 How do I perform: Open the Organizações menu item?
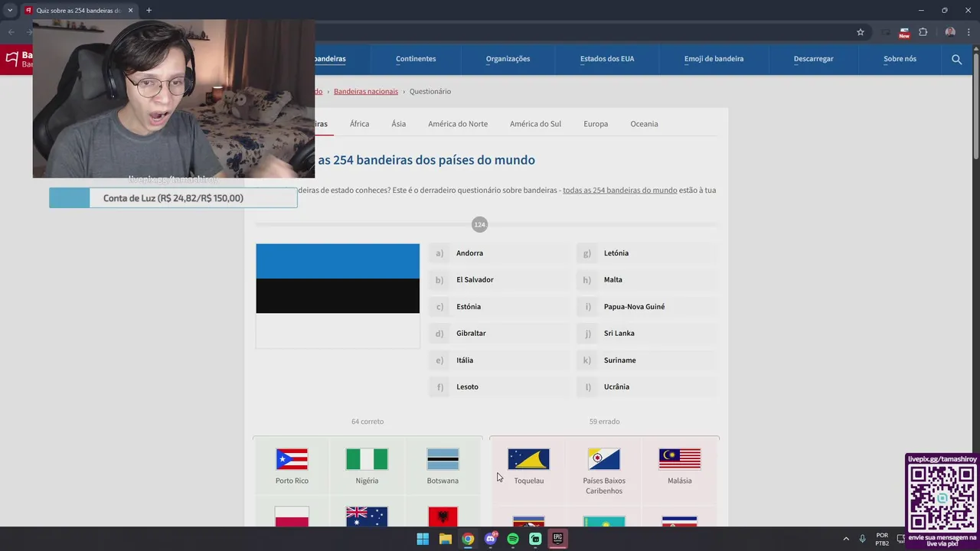click(508, 59)
